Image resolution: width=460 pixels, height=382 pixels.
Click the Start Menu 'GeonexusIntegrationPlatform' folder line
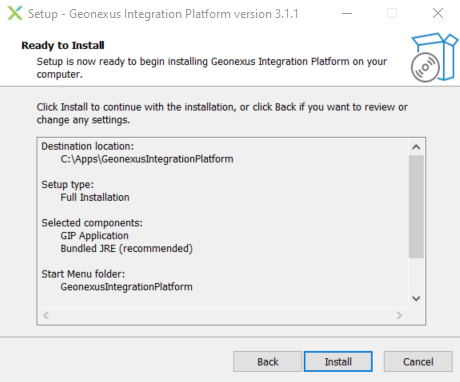(126, 287)
